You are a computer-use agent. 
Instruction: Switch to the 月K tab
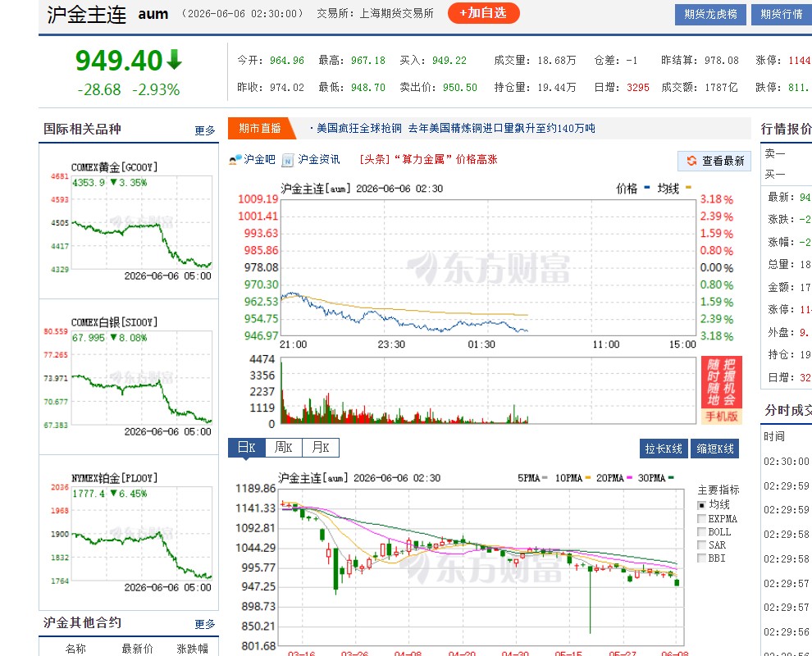click(x=321, y=448)
